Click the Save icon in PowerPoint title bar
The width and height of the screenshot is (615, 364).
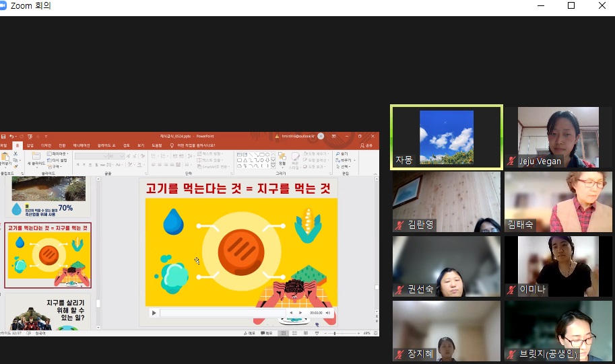(x=3, y=137)
